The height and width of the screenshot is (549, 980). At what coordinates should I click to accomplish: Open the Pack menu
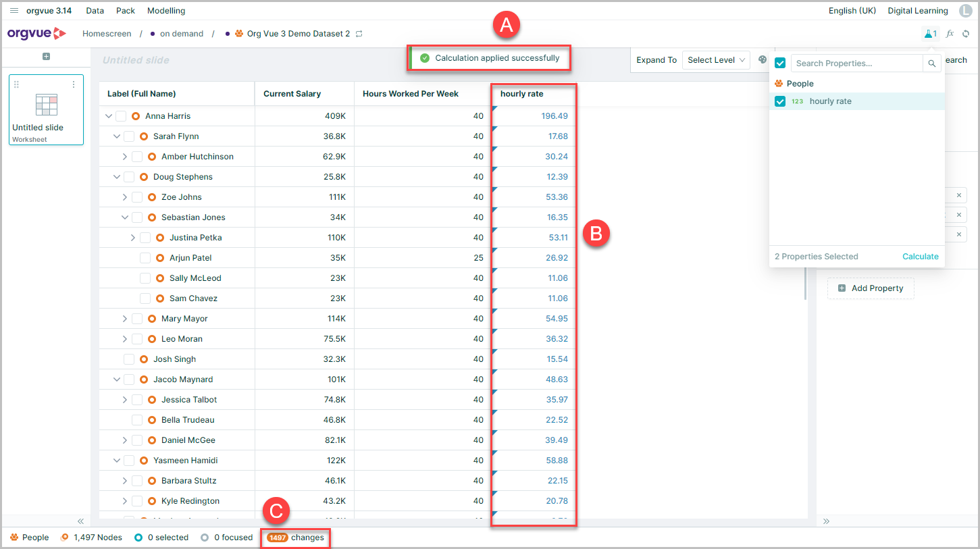[x=126, y=11]
